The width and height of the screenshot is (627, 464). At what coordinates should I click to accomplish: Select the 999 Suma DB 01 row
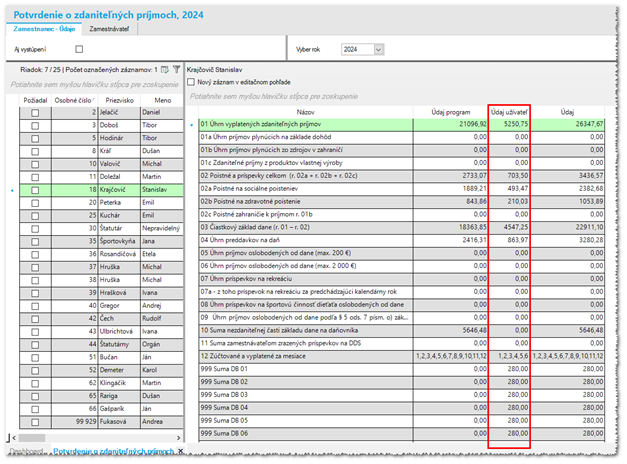(401, 369)
